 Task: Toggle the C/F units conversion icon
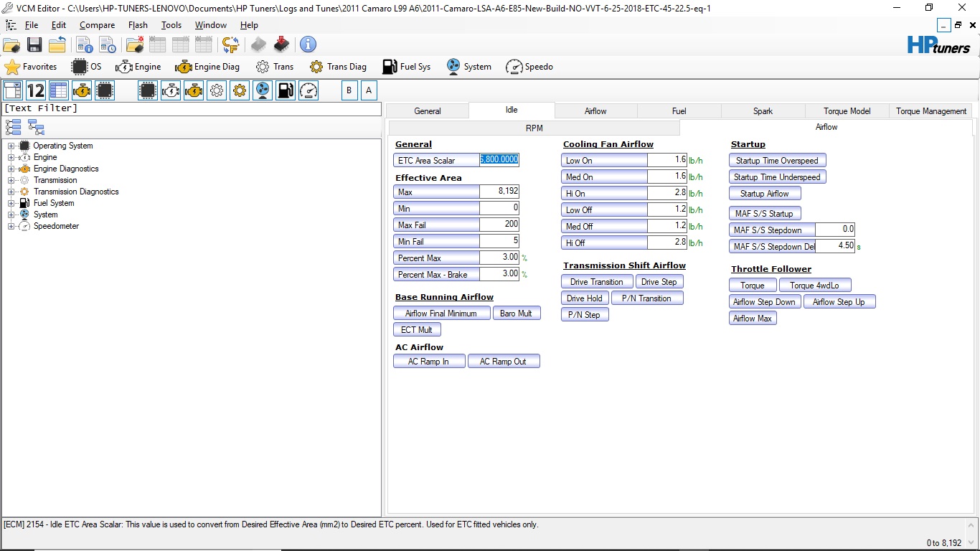230,44
